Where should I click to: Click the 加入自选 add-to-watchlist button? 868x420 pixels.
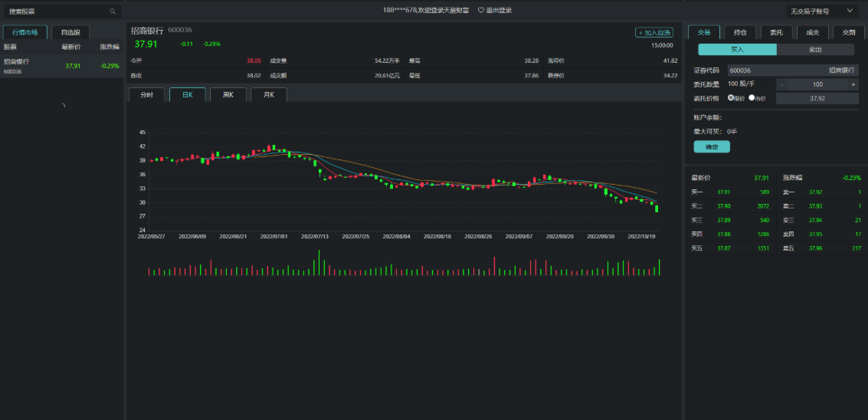654,33
